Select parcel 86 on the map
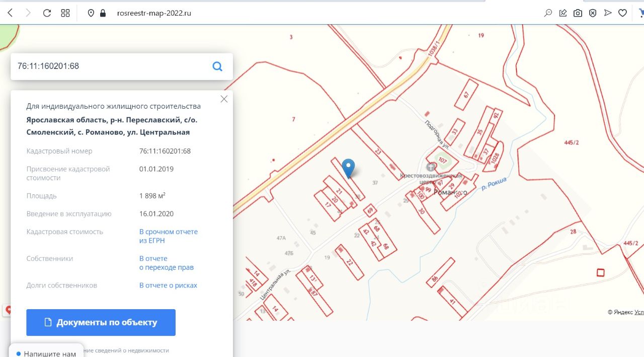This screenshot has height=357, width=644. pos(436,277)
